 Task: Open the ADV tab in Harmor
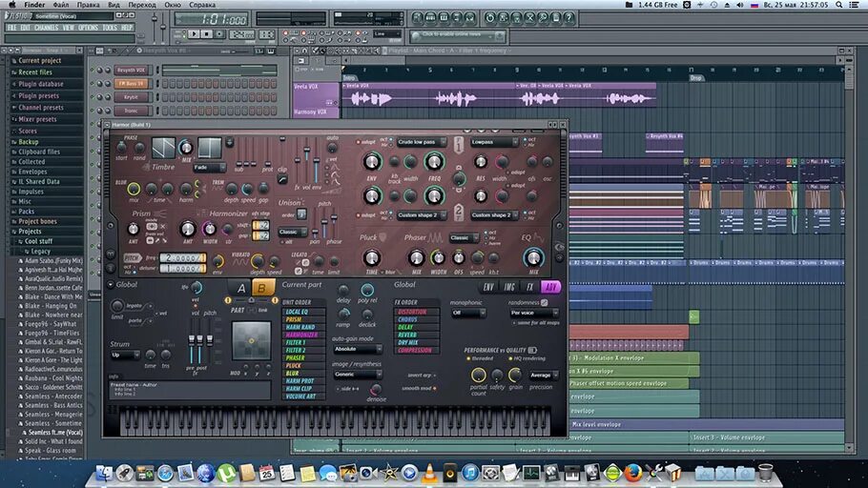pos(550,287)
